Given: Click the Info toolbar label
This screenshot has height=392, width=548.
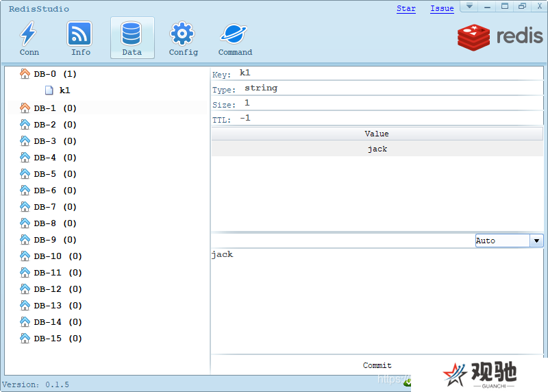Looking at the screenshot, I should pyautogui.click(x=81, y=52).
